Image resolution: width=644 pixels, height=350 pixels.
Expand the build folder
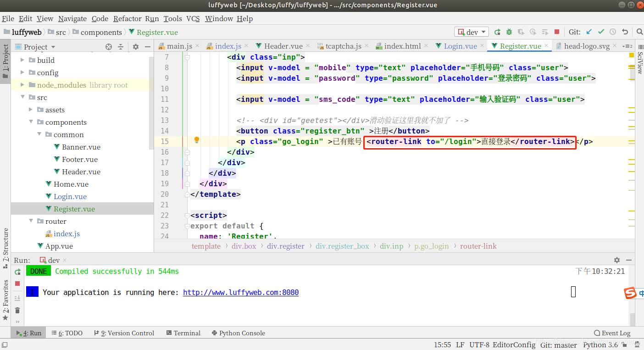pos(23,60)
